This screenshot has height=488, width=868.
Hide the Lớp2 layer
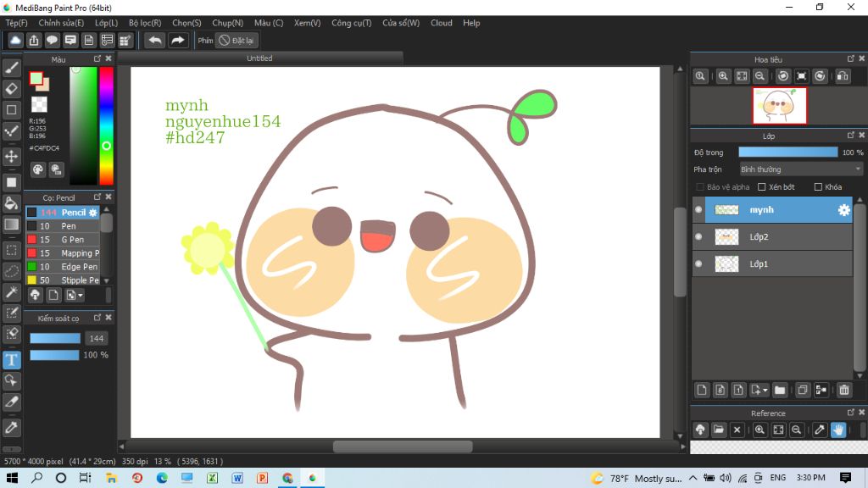[x=698, y=237]
